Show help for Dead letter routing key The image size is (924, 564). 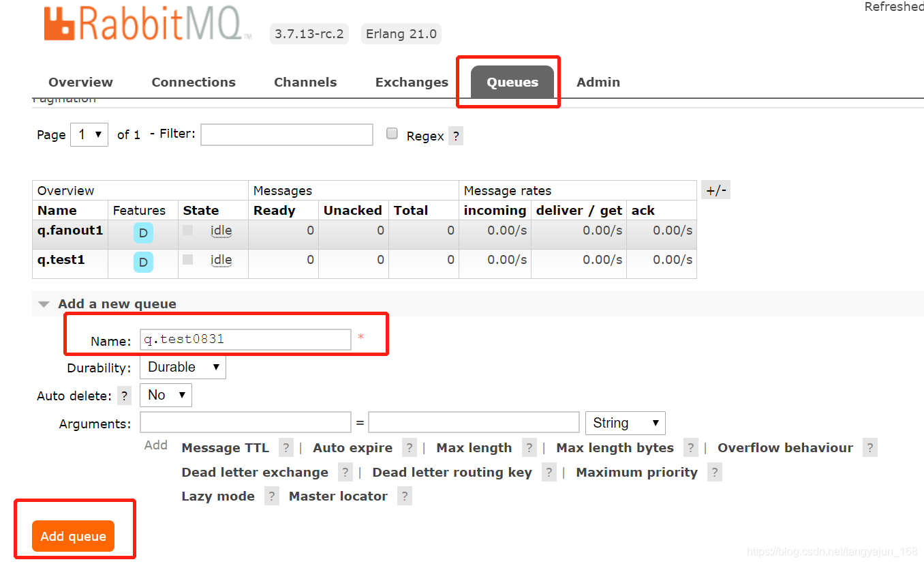point(549,473)
